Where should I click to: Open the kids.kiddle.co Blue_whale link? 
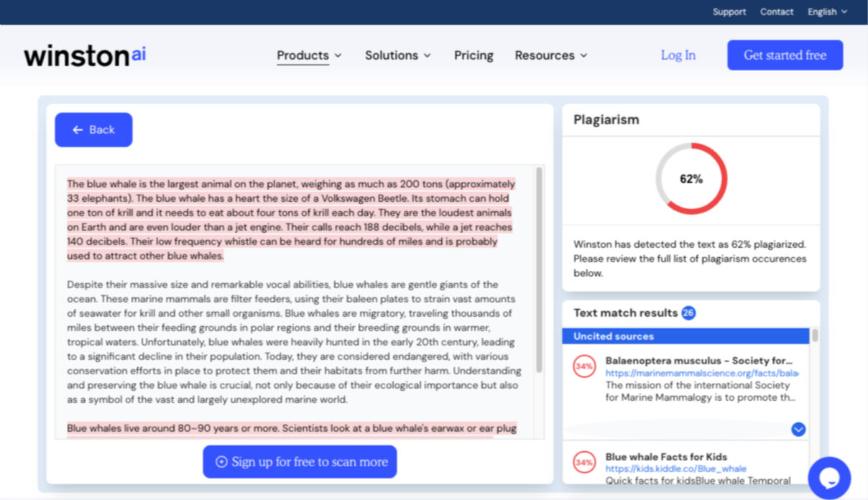675,469
